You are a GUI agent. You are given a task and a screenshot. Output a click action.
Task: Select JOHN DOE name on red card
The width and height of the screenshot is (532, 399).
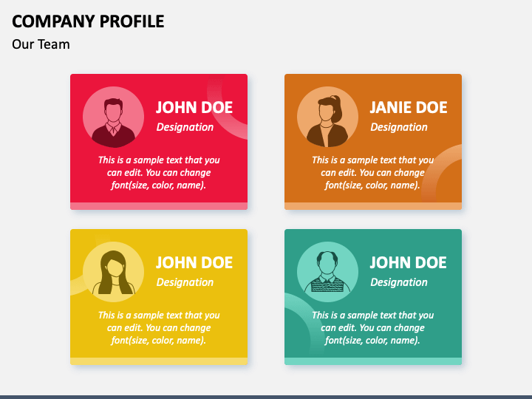[x=194, y=108]
